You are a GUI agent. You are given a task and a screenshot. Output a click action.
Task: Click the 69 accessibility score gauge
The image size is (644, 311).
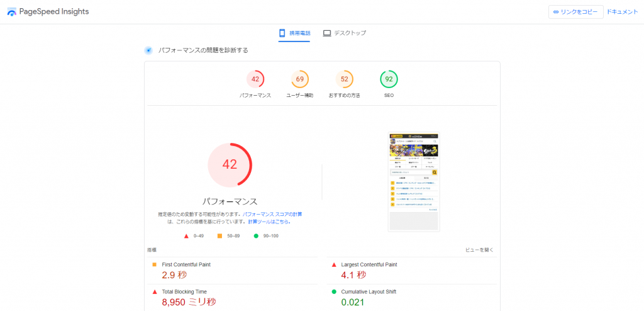click(x=300, y=79)
